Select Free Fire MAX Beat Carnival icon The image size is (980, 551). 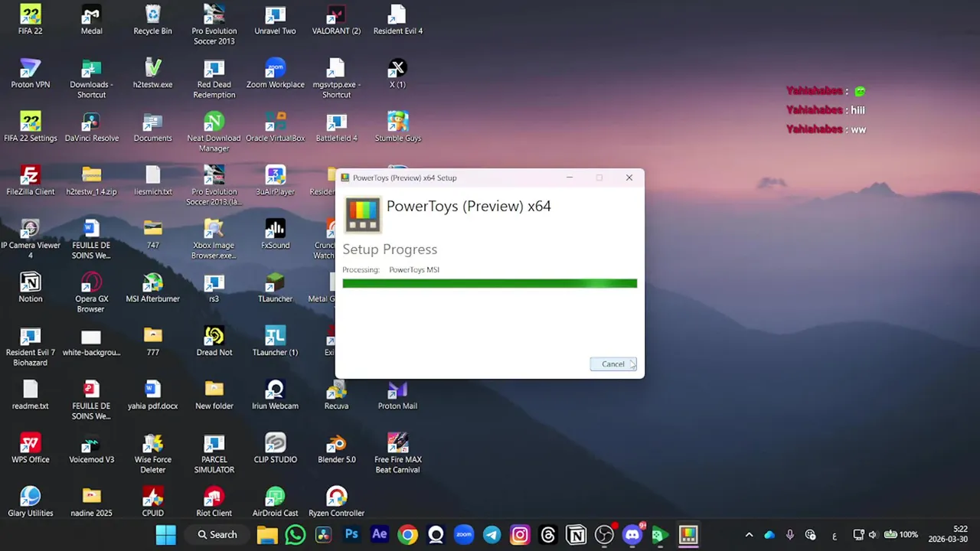tap(397, 453)
